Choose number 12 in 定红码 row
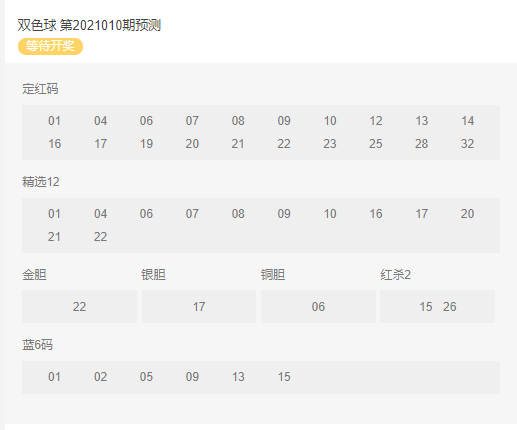The width and height of the screenshot is (517, 430). click(376, 121)
